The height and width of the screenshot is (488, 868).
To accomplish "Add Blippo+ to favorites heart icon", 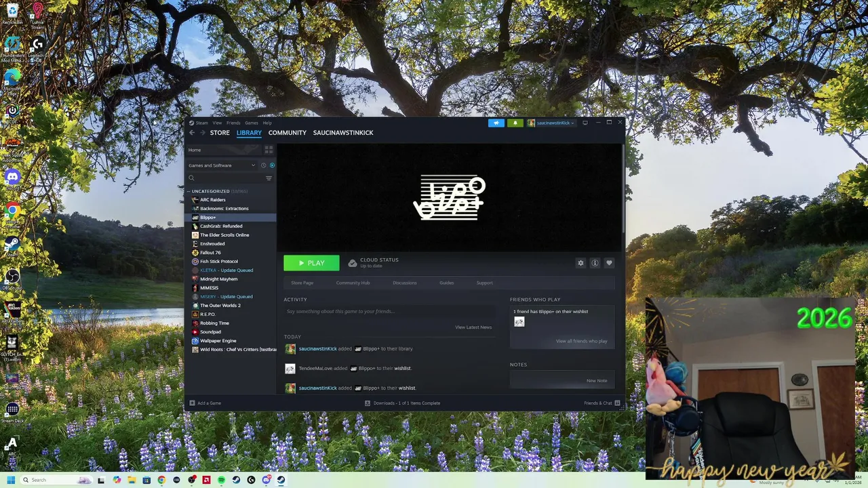I will pos(609,263).
